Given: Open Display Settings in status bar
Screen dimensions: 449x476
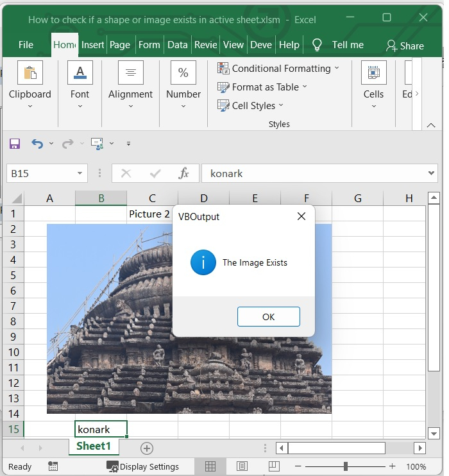Looking at the screenshot, I should click(142, 466).
